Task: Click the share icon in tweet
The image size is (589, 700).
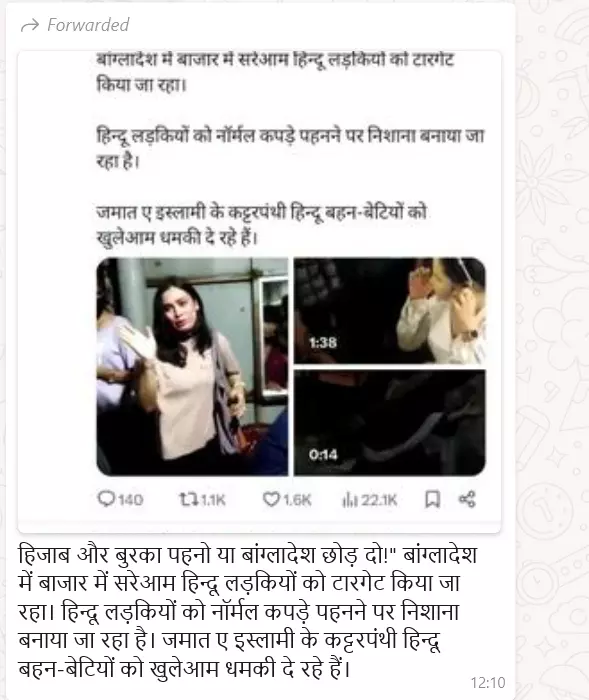Action: pos(467,499)
